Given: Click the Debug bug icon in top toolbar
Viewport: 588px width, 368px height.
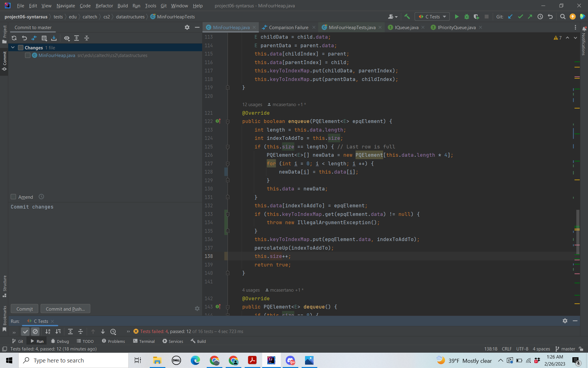Looking at the screenshot, I should point(466,17).
